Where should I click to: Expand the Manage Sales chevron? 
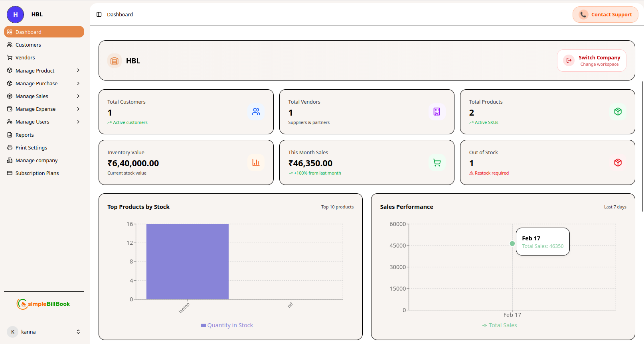78,96
